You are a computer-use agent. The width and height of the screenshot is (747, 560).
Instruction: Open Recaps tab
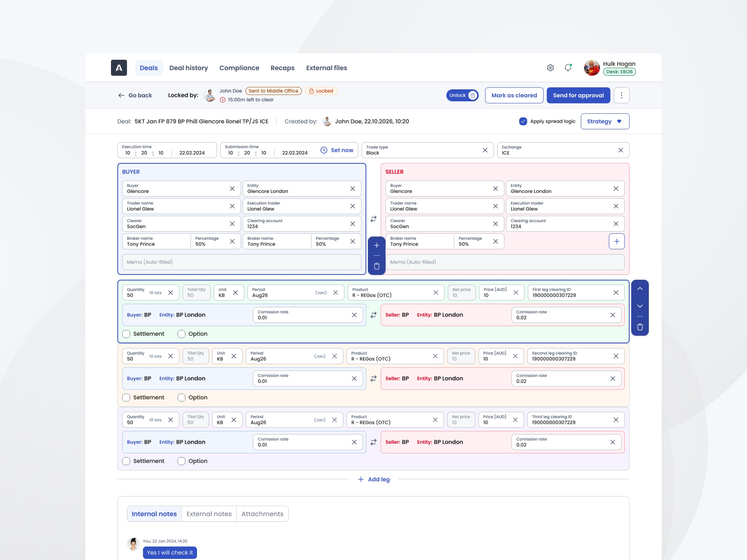pos(282,68)
